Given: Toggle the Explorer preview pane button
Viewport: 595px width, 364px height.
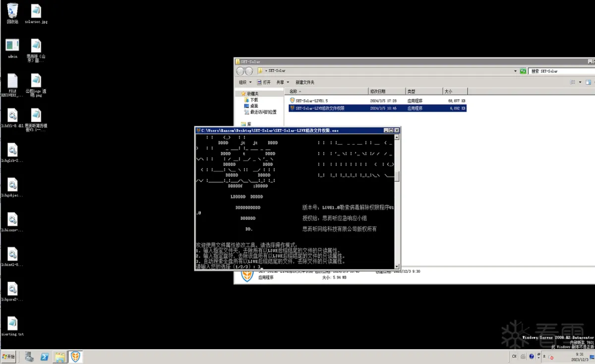Looking at the screenshot, I should point(589,82).
